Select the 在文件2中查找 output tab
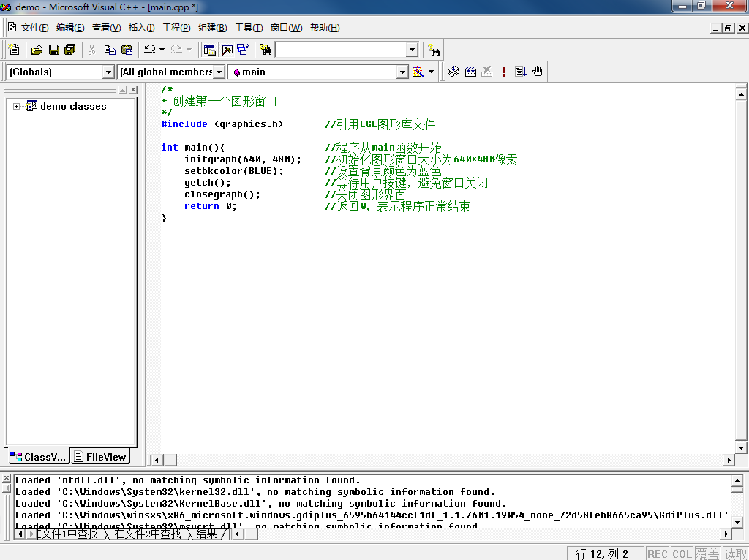 (147, 534)
